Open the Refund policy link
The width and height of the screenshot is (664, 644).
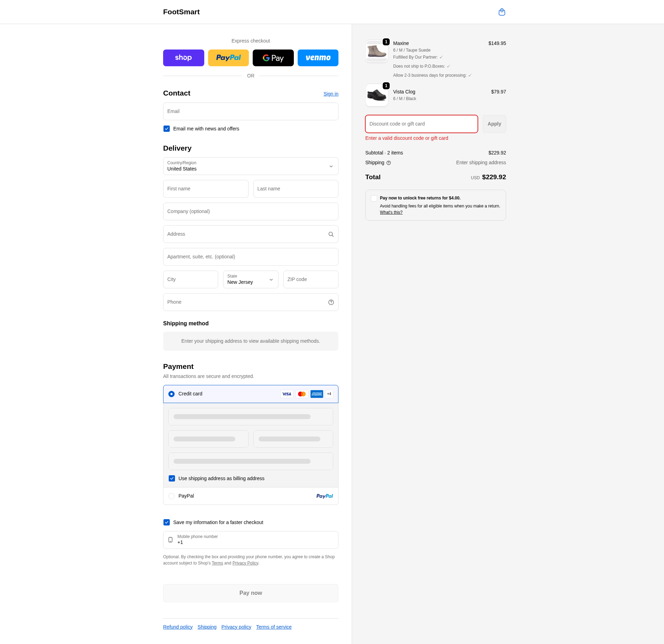[x=178, y=627]
